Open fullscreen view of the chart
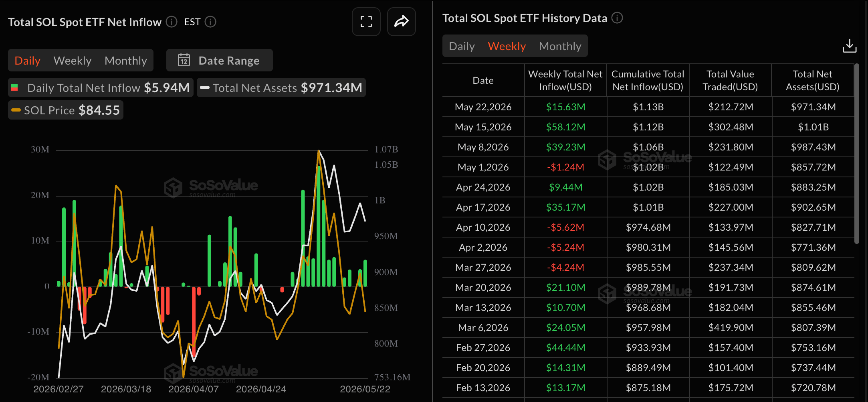This screenshot has height=402, width=868. click(x=366, y=22)
